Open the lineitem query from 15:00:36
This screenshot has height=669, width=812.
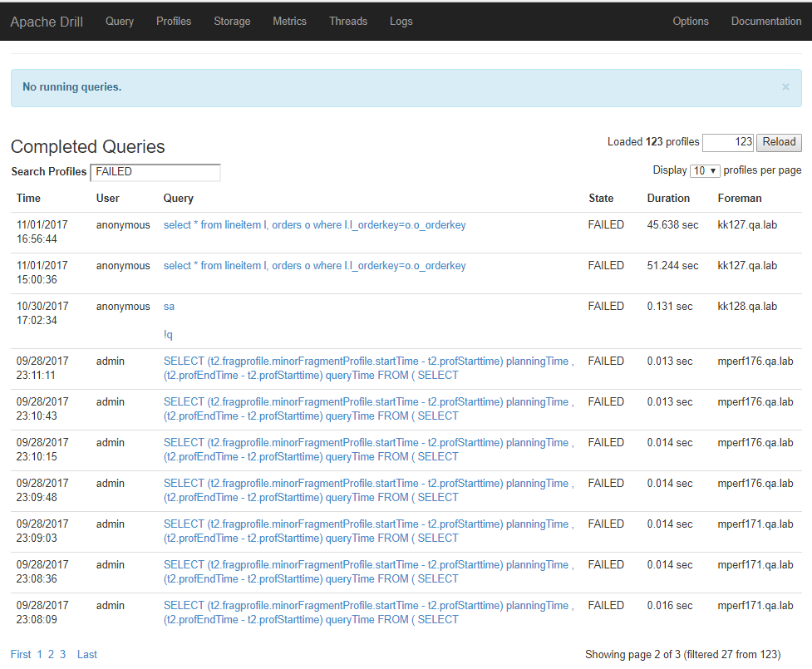[314, 266]
